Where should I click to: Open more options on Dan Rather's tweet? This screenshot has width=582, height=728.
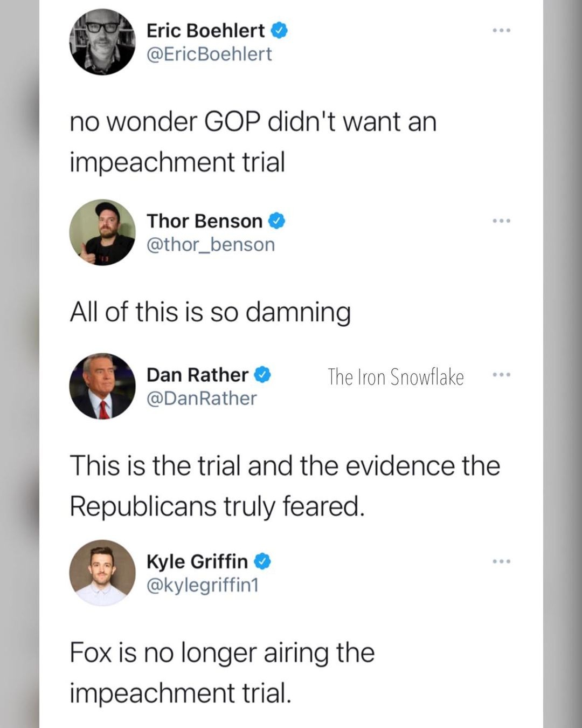click(x=501, y=374)
